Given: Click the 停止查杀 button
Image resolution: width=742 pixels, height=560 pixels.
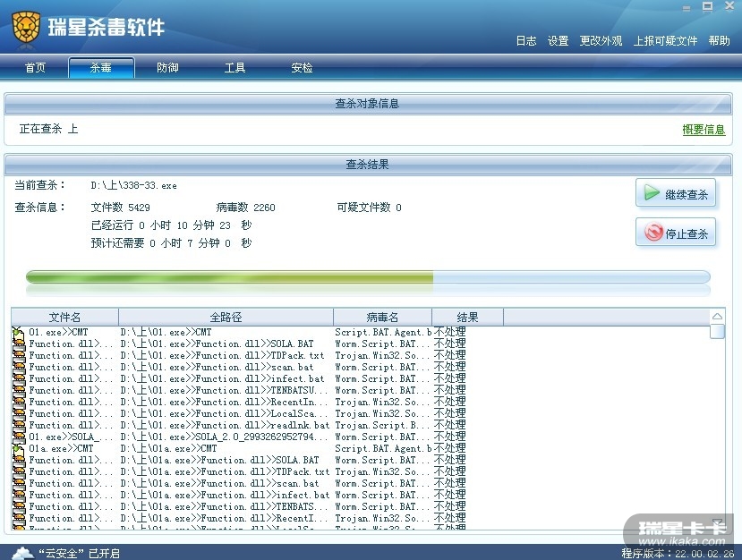Looking at the screenshot, I should (x=675, y=233).
